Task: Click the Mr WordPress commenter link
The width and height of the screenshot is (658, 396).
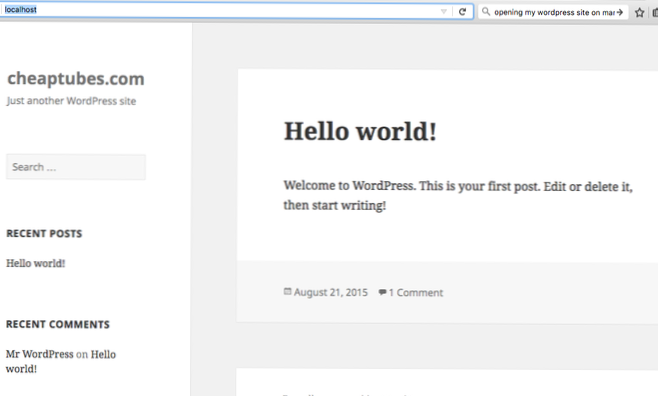Action: coord(39,354)
